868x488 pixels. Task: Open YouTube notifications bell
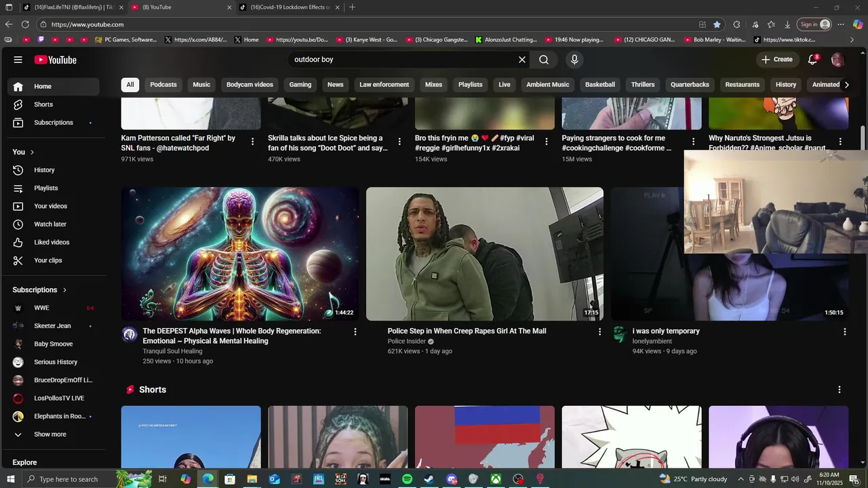tap(812, 60)
